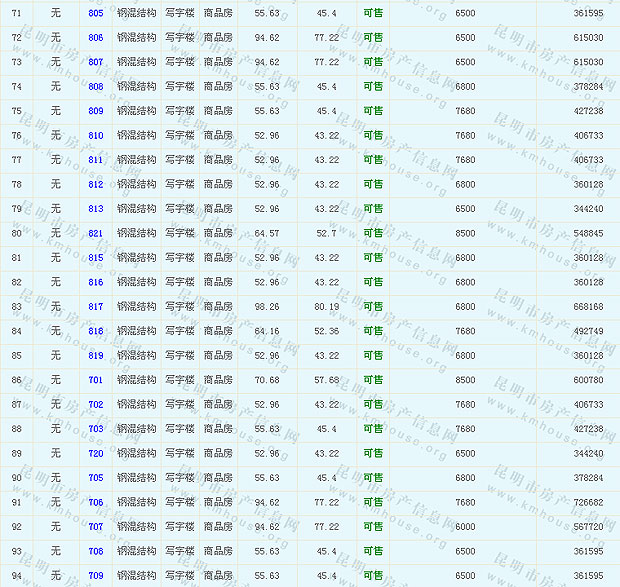
Task: Click the 812 room link
Action: coord(96,184)
